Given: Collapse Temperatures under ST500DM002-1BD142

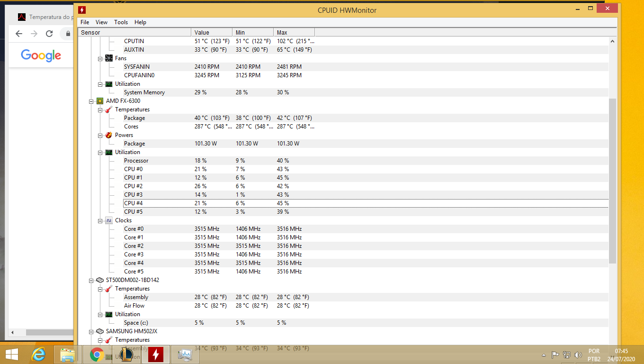Looking at the screenshot, I should click(x=100, y=289).
